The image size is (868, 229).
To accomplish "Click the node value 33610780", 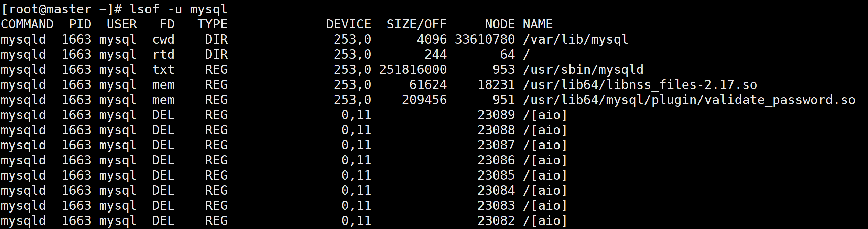I will (x=485, y=39).
